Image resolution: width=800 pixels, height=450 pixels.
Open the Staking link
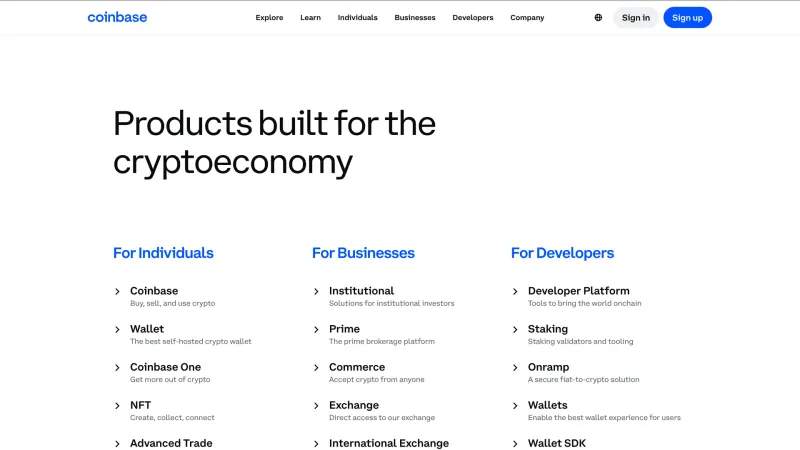click(x=547, y=329)
